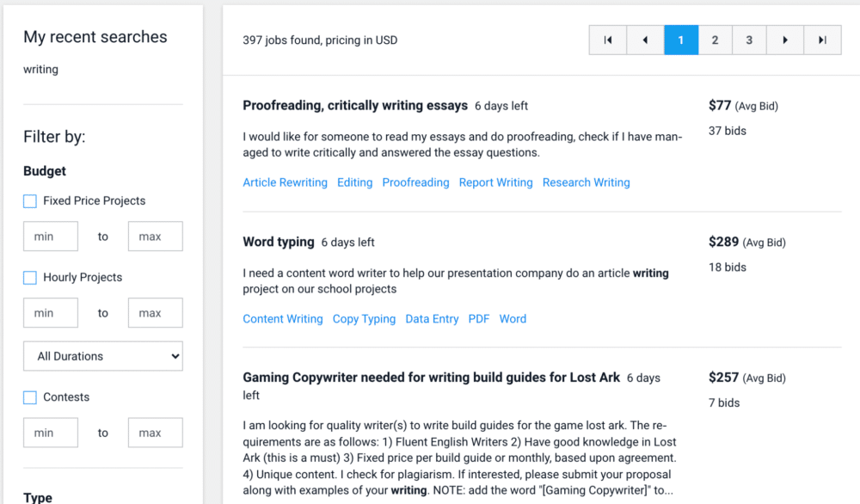The height and width of the screenshot is (504, 860).
Task: Switch to results page 3
Action: [x=750, y=40]
